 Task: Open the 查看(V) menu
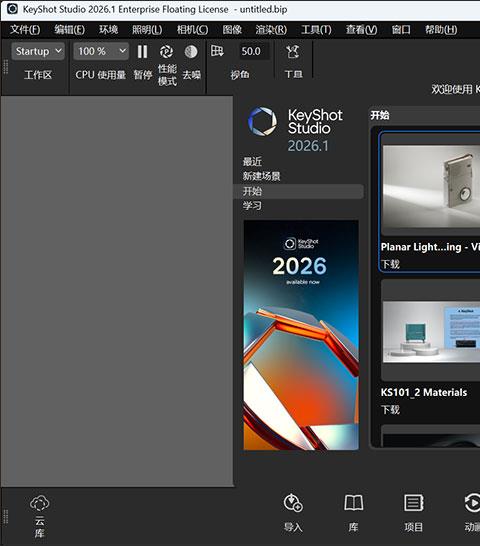361,30
